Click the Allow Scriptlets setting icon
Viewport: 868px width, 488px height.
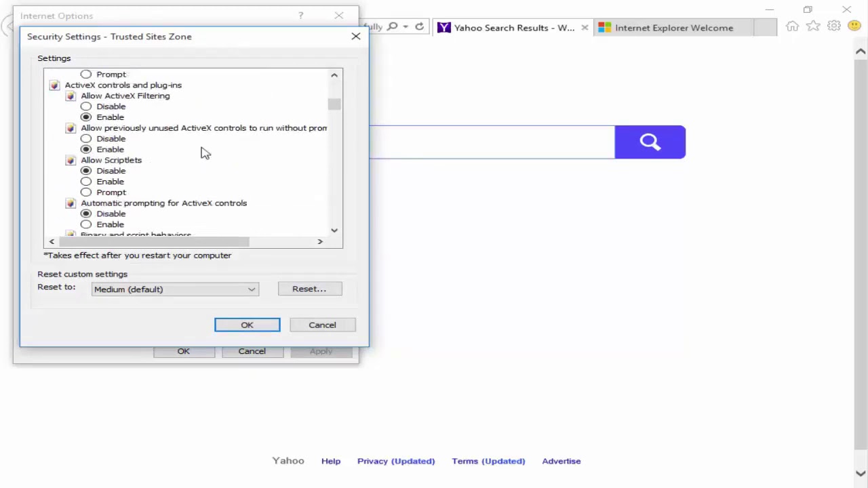coord(71,161)
